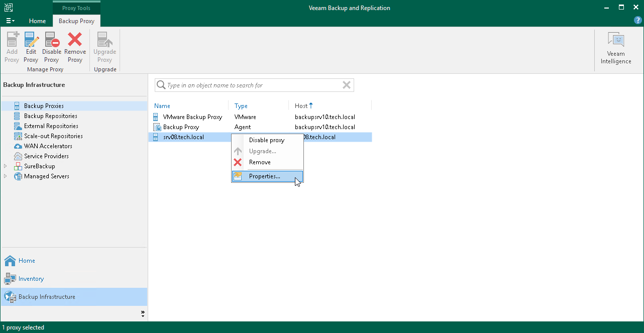Select Disable proxy in context menu
This screenshot has height=333, width=644.
(x=266, y=140)
